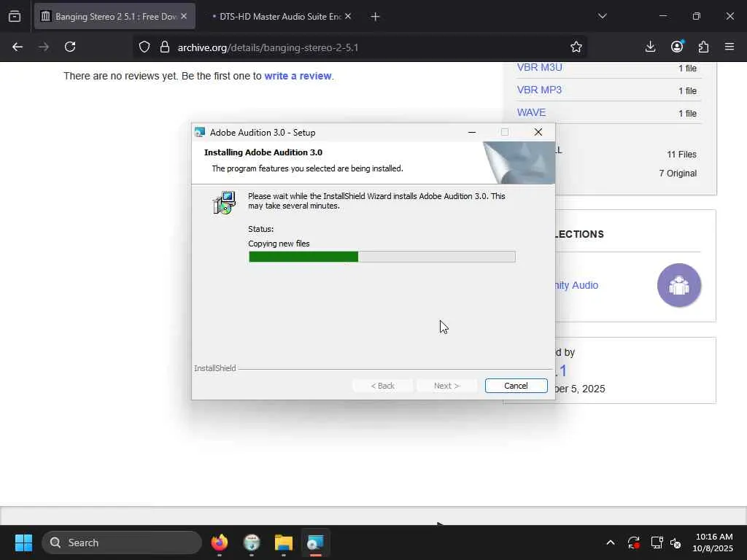Click the Copying new files status text
This screenshot has height=560, width=747.
pos(279,244)
